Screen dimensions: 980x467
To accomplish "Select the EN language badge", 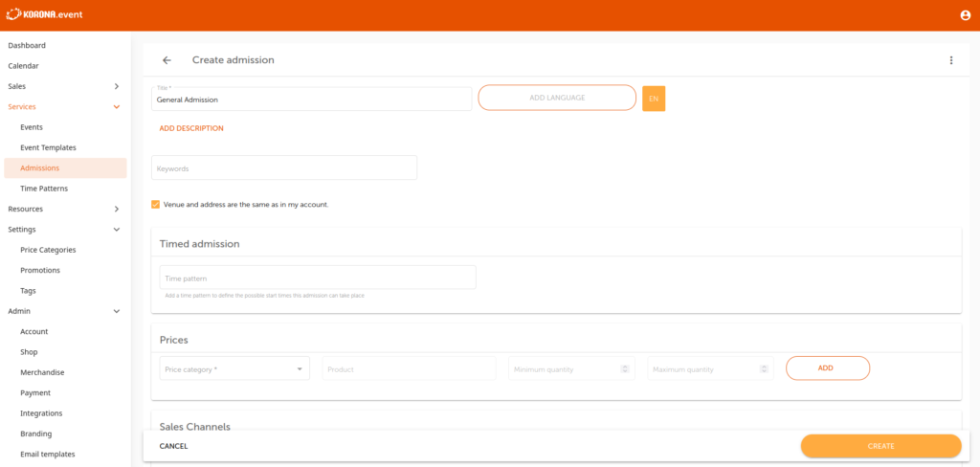I will [654, 99].
